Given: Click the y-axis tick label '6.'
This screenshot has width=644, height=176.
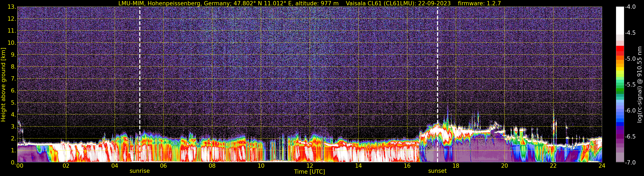Looking at the screenshot, I should (x=13, y=91).
